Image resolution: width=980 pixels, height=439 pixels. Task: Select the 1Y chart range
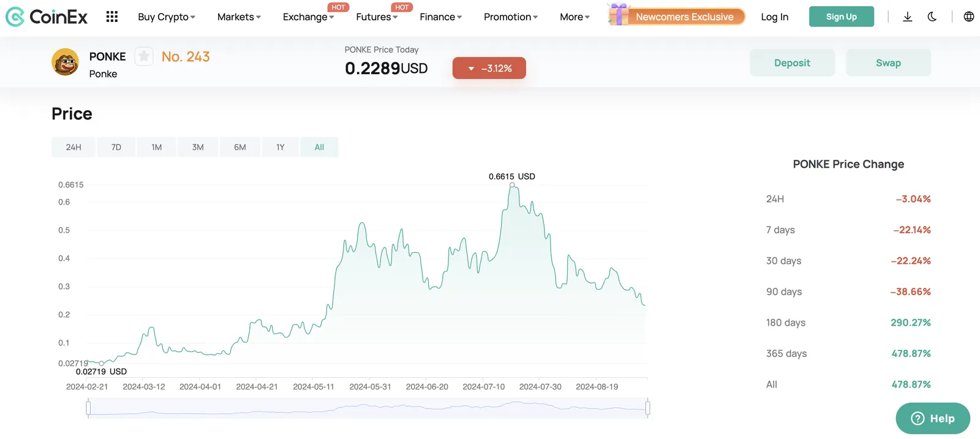point(281,147)
